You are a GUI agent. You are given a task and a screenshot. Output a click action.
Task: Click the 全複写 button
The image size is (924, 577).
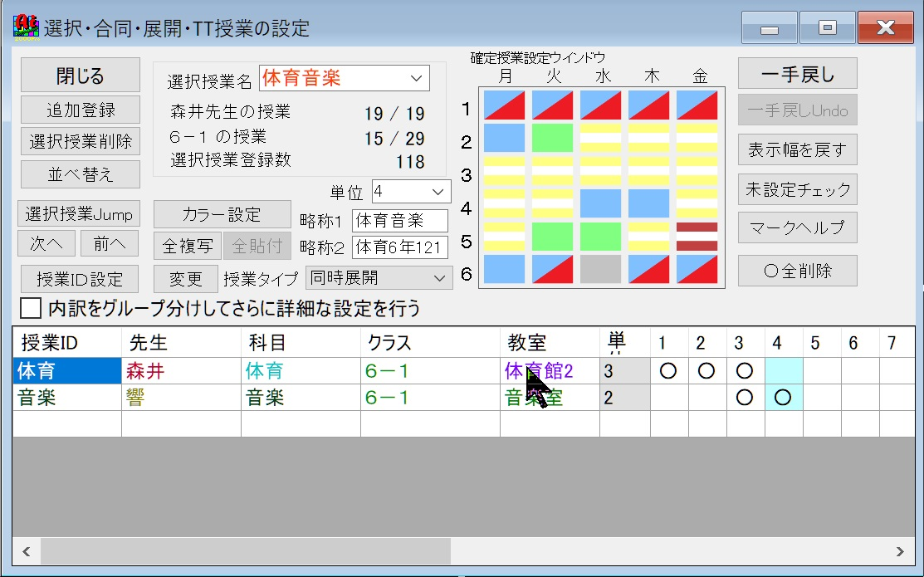pos(188,246)
